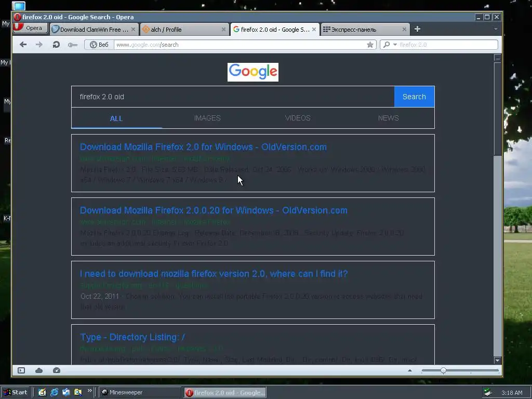Click the vertical scrollbar thumb
Image resolution: width=532 pixels, height=399 pixels.
point(497,109)
